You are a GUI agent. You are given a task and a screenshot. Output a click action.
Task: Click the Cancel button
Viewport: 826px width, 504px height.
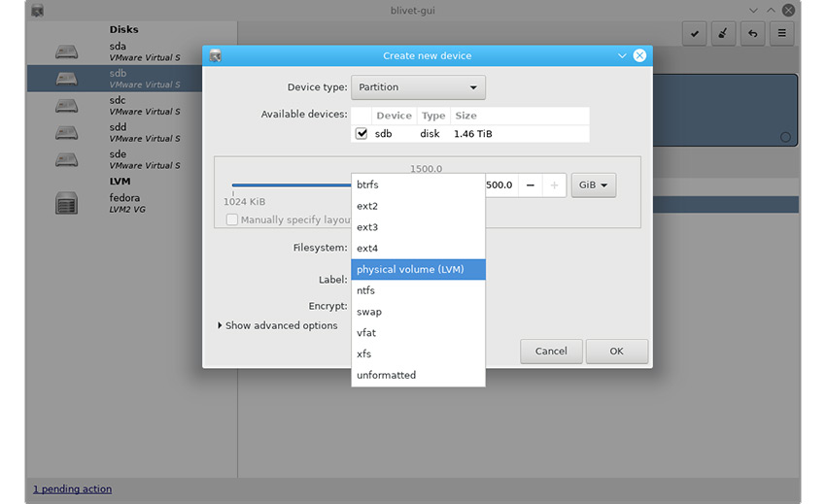click(x=551, y=352)
